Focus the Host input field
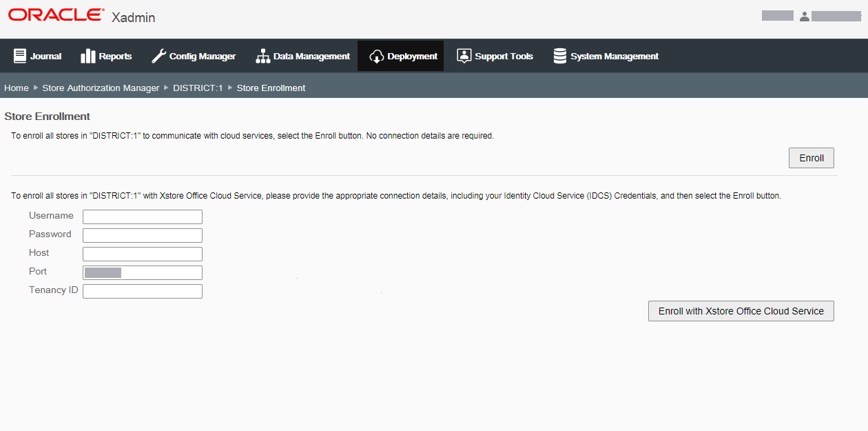Screen dimensions: 868x431 click(x=143, y=254)
